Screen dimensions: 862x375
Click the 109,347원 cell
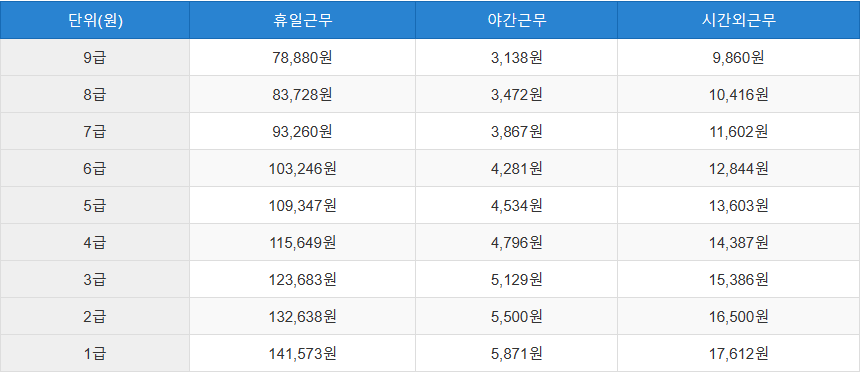point(302,205)
